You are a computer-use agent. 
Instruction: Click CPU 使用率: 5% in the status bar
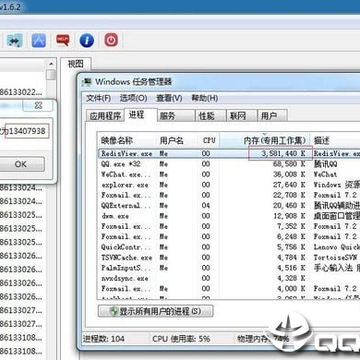(181, 339)
